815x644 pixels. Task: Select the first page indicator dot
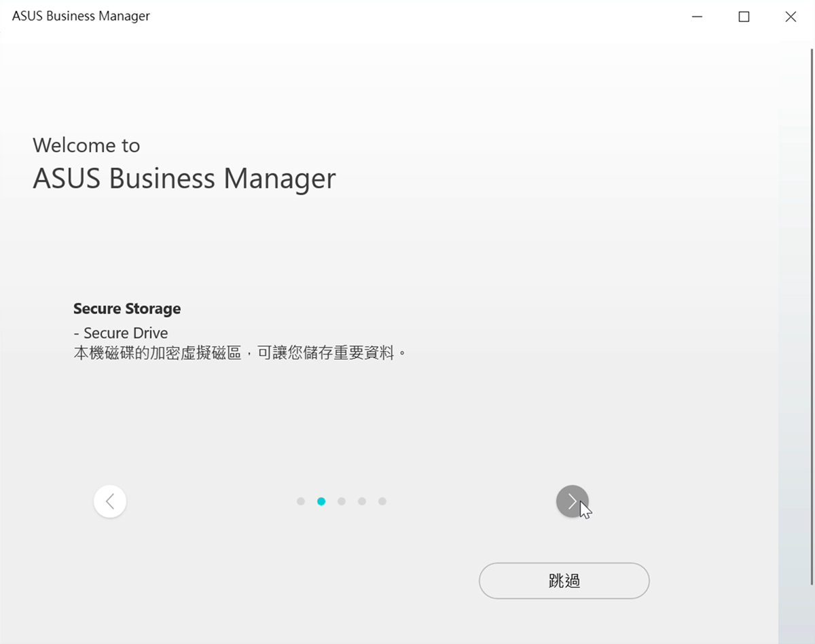coord(301,501)
